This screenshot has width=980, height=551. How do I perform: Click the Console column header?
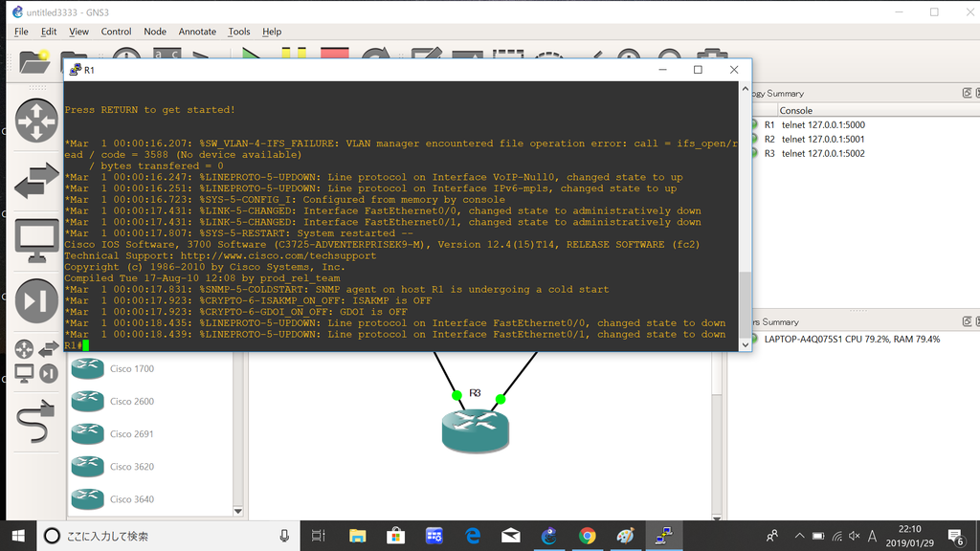click(795, 111)
